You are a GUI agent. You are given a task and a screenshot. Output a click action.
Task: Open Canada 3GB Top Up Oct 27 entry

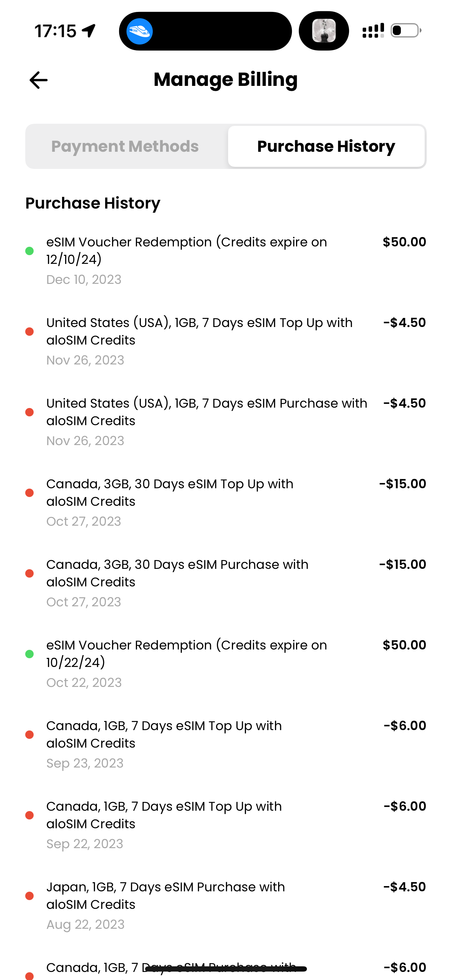click(x=170, y=493)
